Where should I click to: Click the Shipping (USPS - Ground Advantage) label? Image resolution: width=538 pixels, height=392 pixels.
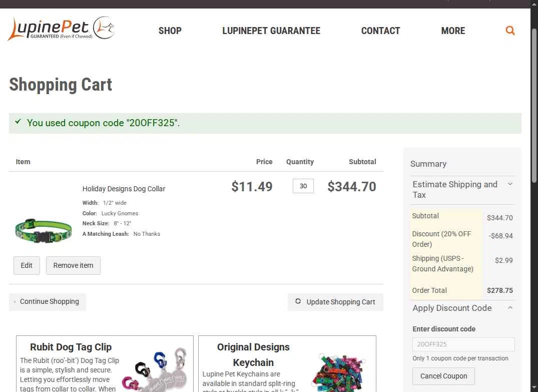[442, 264]
